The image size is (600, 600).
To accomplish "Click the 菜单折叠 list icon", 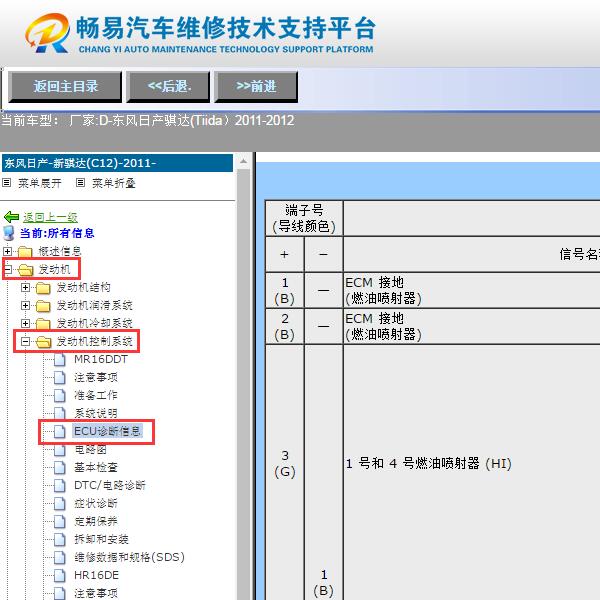I will [x=80, y=183].
